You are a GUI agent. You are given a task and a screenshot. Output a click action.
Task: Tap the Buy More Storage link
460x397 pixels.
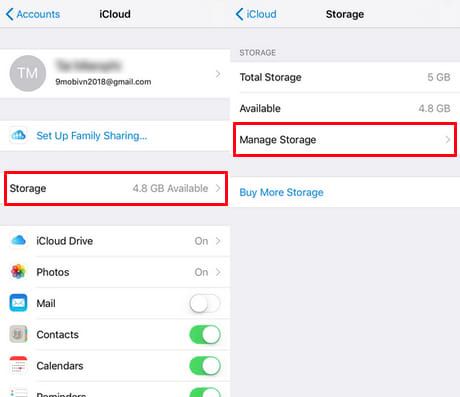[x=281, y=192]
